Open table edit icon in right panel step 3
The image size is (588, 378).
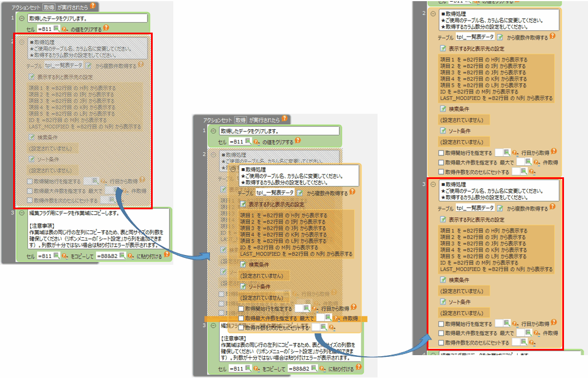click(x=500, y=208)
